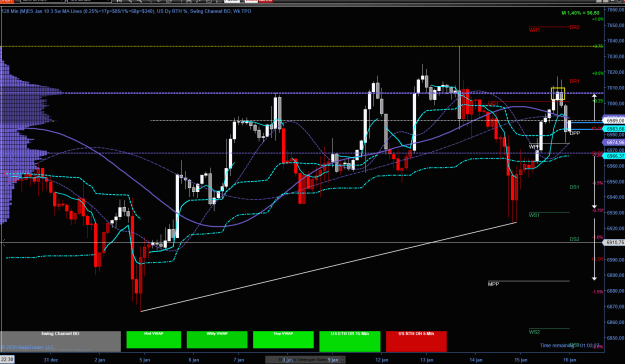Image resolution: width=625 pixels, height=364 pixels.
Task: Click the +0.5% percentage level label
Action: coord(598,73)
